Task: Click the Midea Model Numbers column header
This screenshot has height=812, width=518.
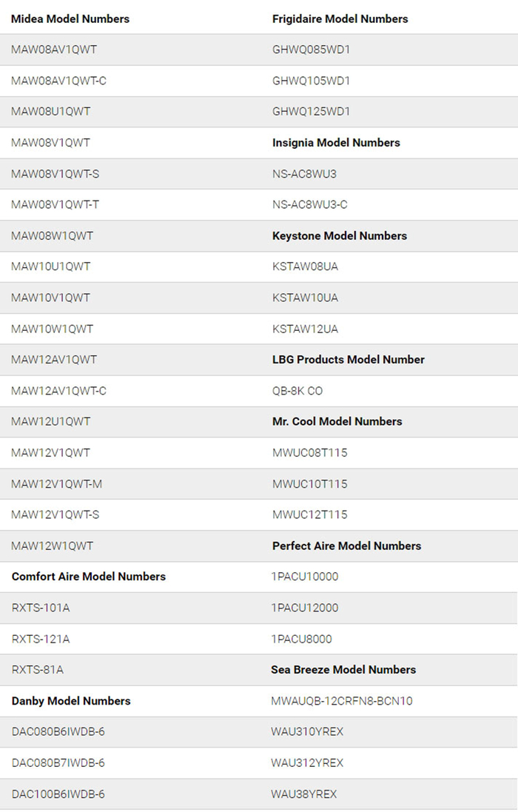Action: click(70, 19)
